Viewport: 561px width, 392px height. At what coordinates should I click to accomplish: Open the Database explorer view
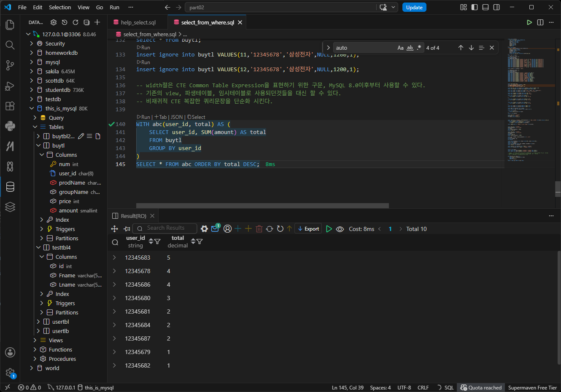click(x=10, y=186)
